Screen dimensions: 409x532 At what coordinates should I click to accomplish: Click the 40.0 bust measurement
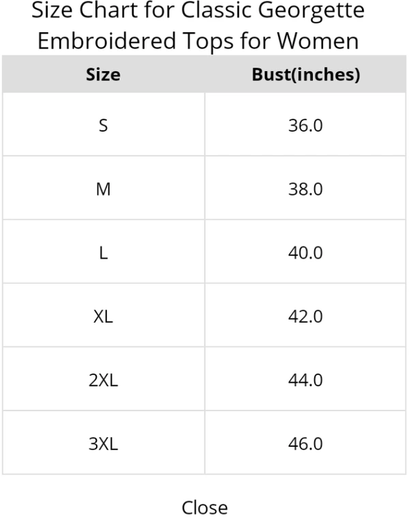click(305, 253)
